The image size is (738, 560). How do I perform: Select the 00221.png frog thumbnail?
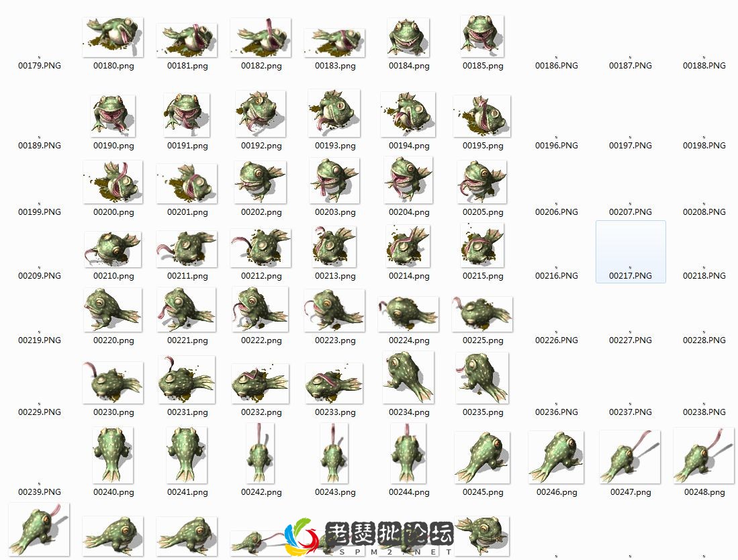tap(187, 310)
